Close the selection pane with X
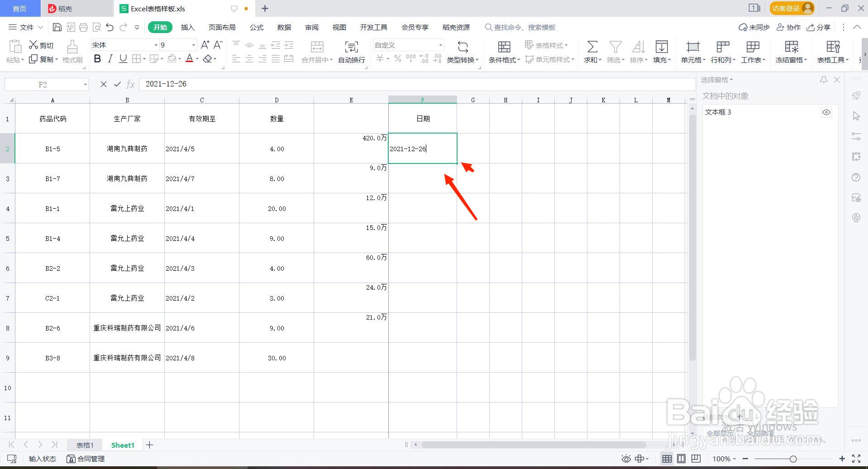 coord(837,80)
